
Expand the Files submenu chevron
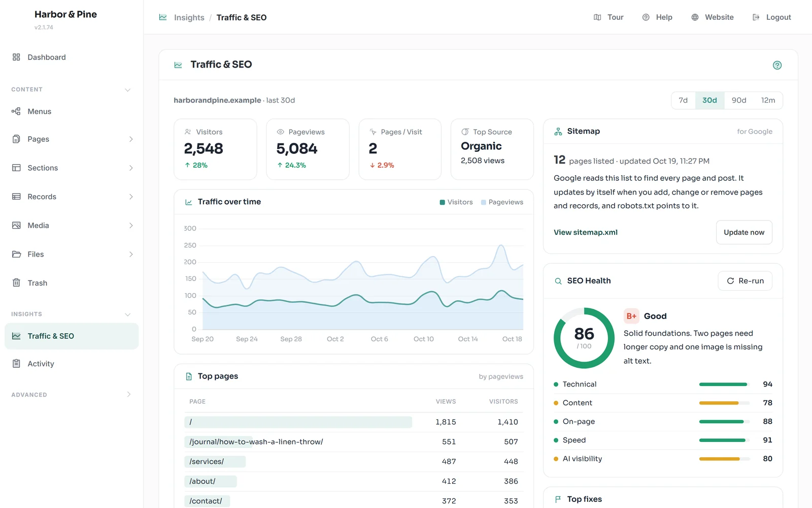(131, 254)
